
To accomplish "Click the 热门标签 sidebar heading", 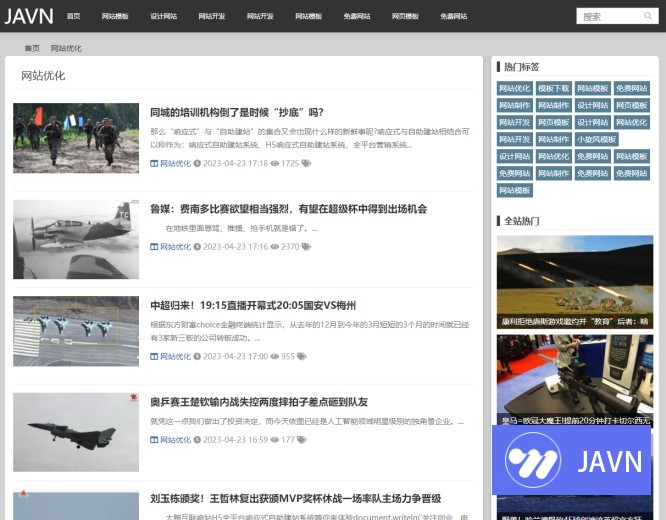I will point(521,67).
